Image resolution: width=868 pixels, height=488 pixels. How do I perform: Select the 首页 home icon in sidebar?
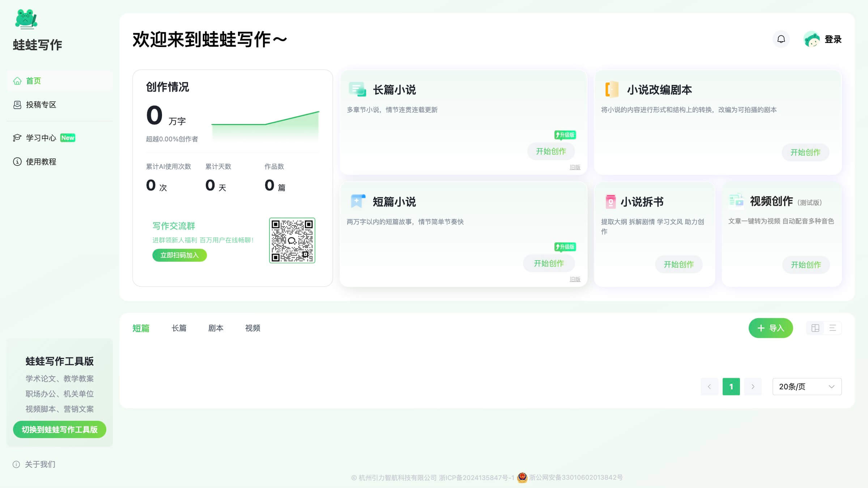point(17,81)
